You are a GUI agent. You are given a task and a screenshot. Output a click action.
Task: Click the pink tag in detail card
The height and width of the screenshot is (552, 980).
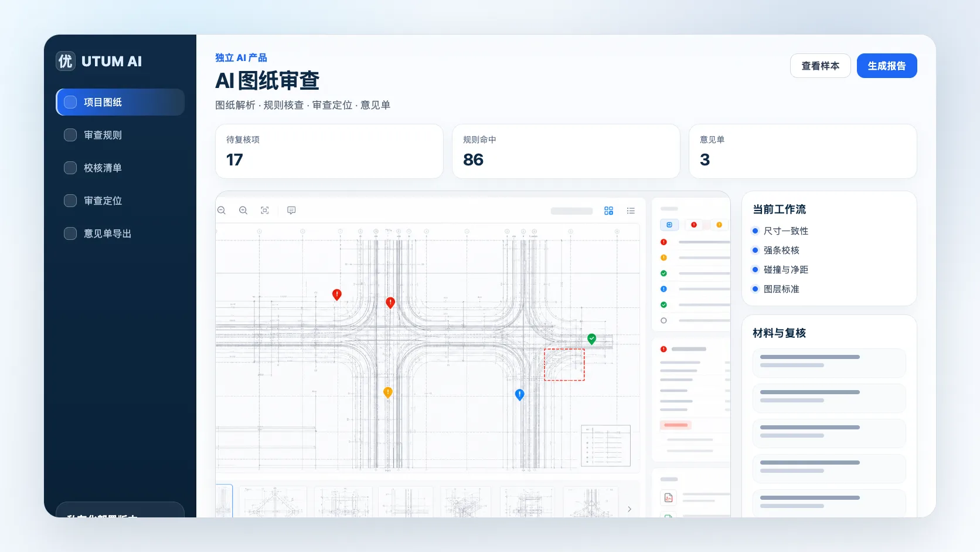tap(676, 425)
